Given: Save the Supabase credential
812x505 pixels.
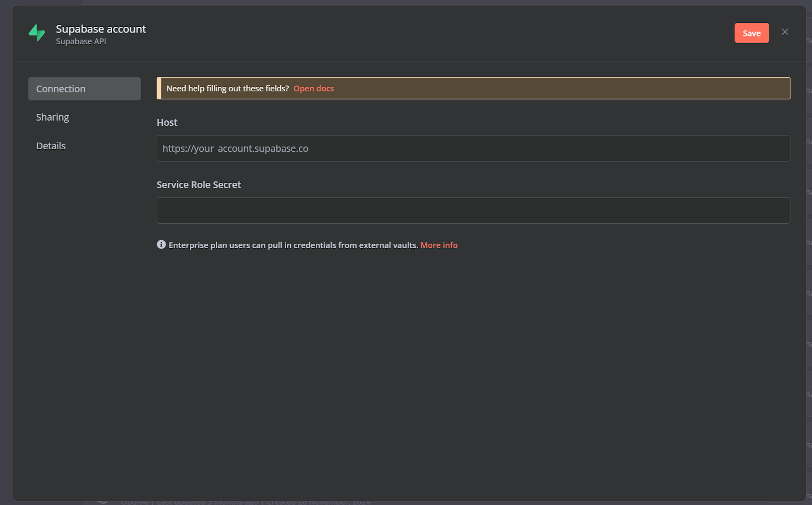Looking at the screenshot, I should 752,33.
